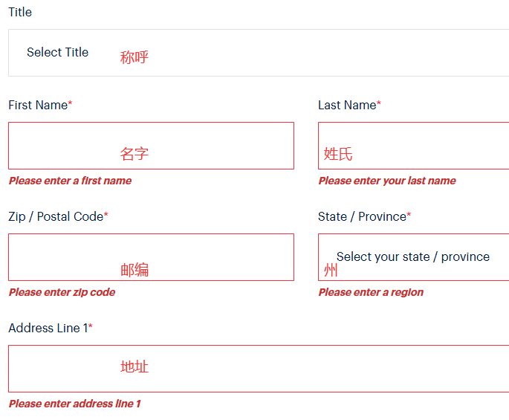
Task: Focus the First Name input box
Action: pyautogui.click(x=152, y=146)
